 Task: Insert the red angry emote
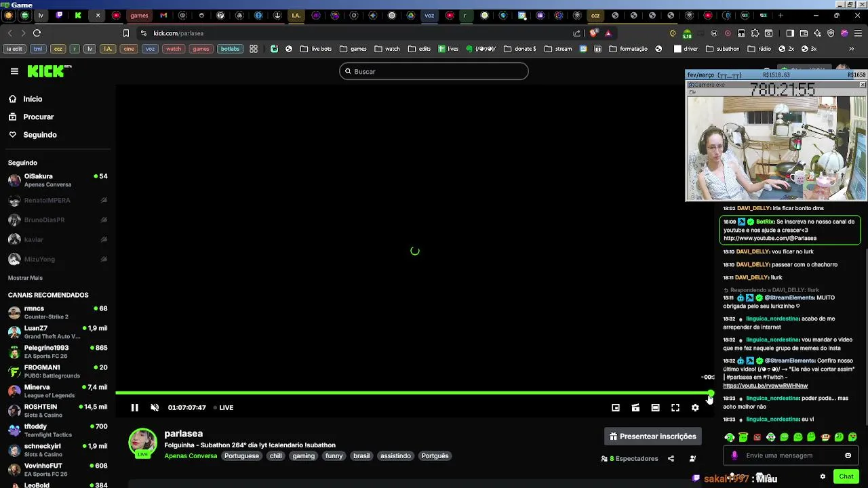pos(757,437)
